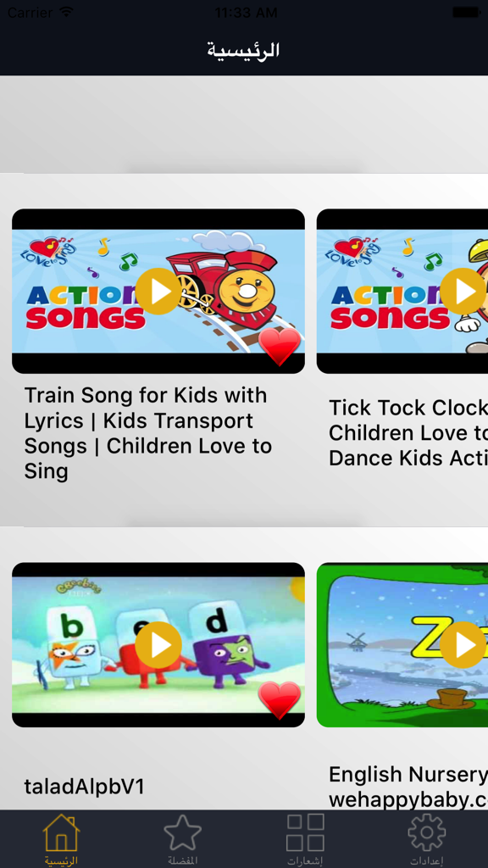
Task: Tap the الرئيسية header title
Action: click(243, 50)
